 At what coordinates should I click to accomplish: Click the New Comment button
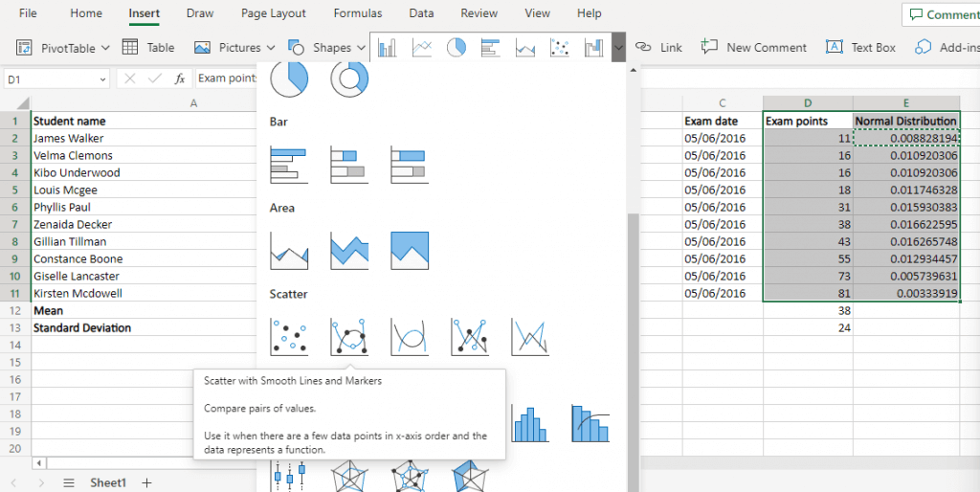(x=754, y=47)
